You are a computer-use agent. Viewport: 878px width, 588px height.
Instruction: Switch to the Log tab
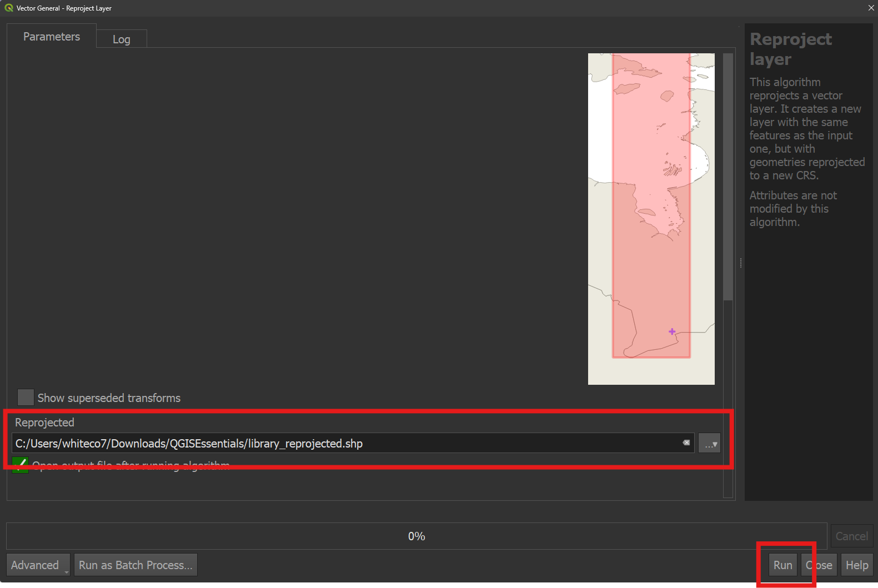tap(122, 39)
